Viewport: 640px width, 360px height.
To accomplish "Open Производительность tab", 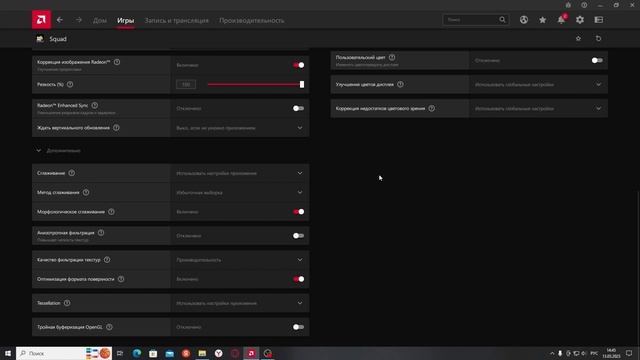I will tap(251, 20).
